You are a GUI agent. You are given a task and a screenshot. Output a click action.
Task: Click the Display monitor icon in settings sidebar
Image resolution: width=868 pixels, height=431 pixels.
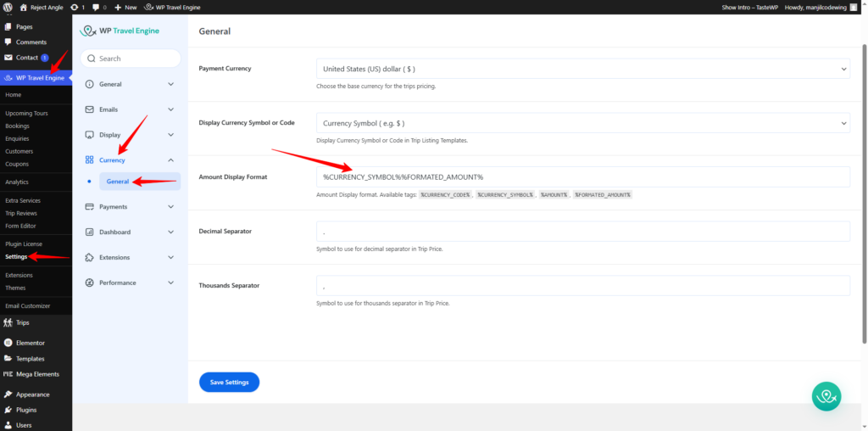pyautogui.click(x=90, y=135)
